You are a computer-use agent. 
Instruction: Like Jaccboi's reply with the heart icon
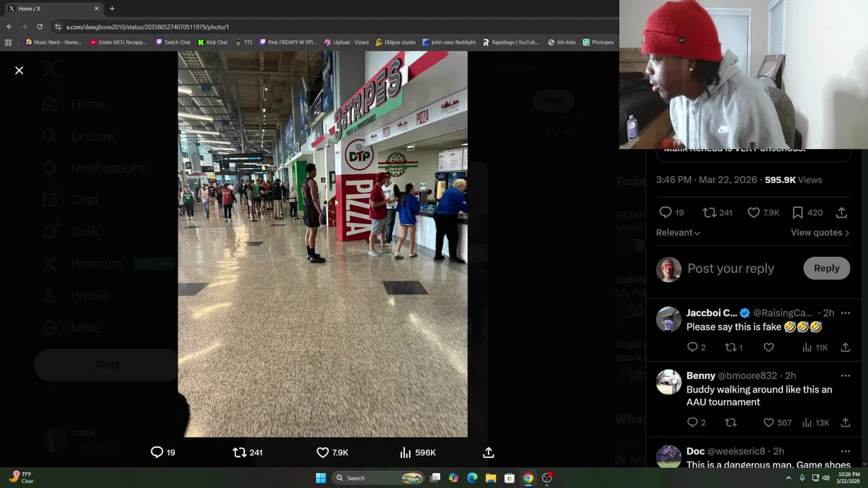pyautogui.click(x=768, y=347)
